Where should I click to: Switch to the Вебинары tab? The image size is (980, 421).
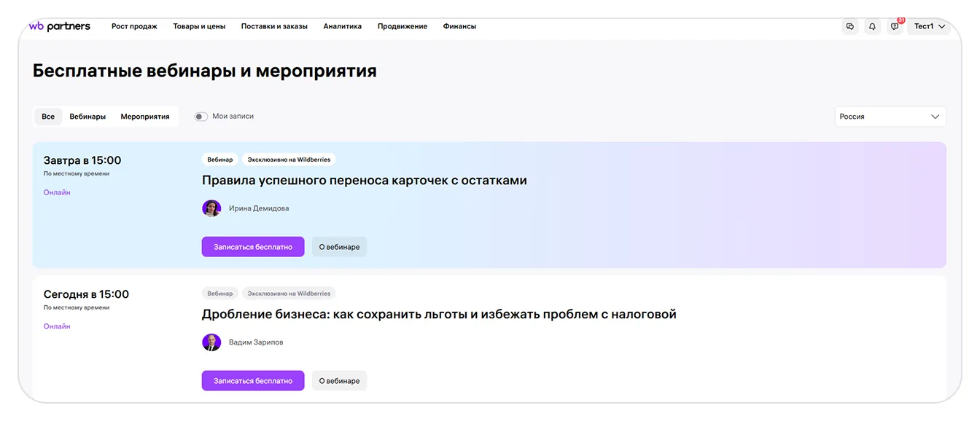pos(87,117)
